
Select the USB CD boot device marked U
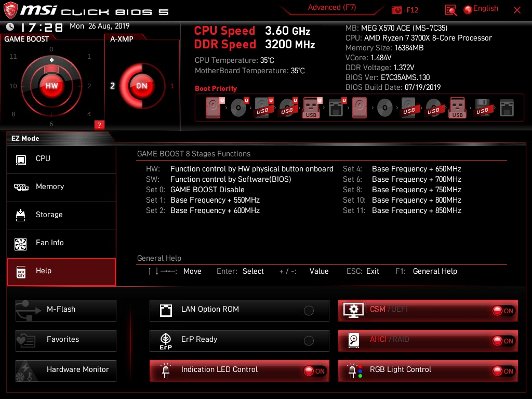click(288, 108)
